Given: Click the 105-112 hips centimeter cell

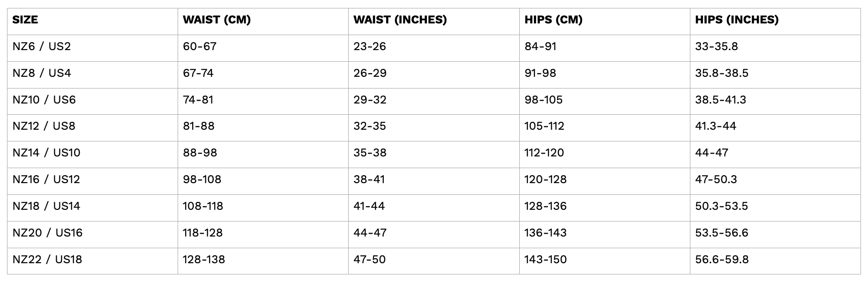Looking at the screenshot, I should pyautogui.click(x=544, y=126).
